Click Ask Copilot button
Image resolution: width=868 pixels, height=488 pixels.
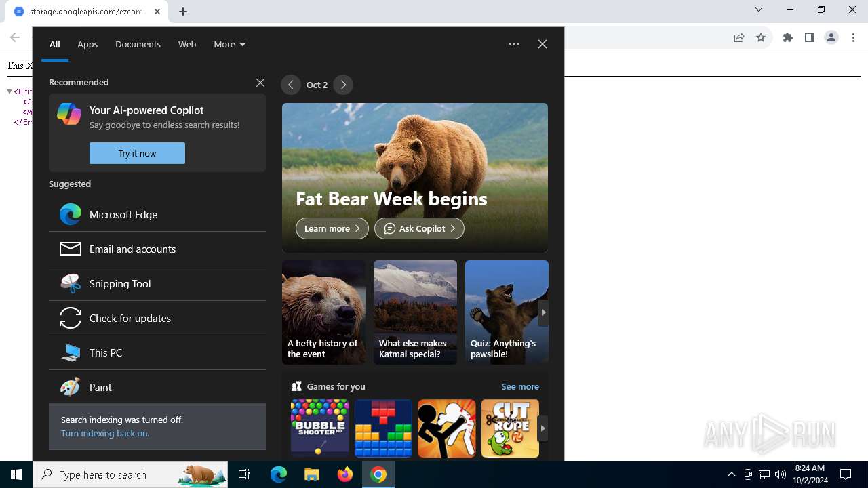point(419,228)
